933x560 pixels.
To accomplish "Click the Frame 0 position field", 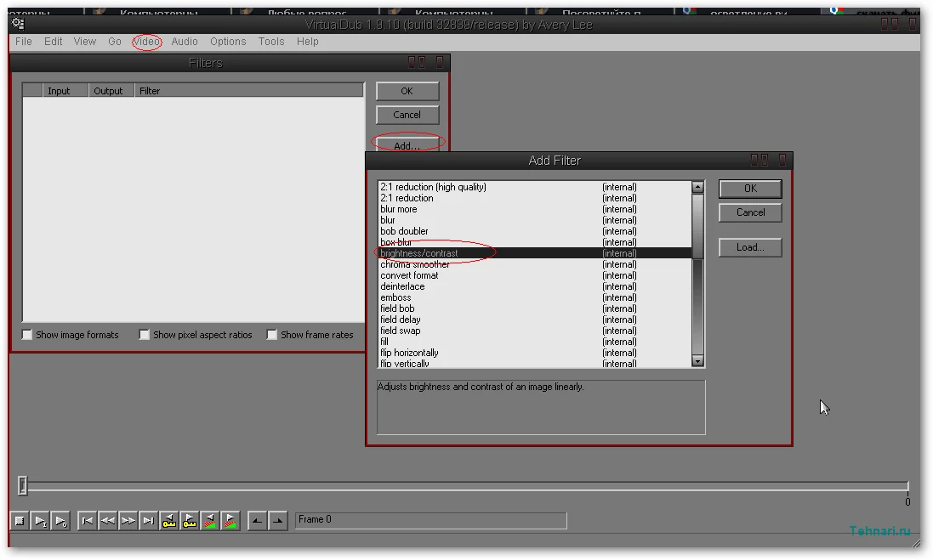I will [x=431, y=520].
